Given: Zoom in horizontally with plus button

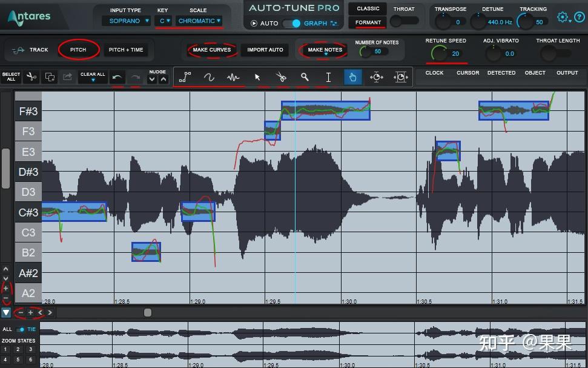Looking at the screenshot, I should click(31, 312).
